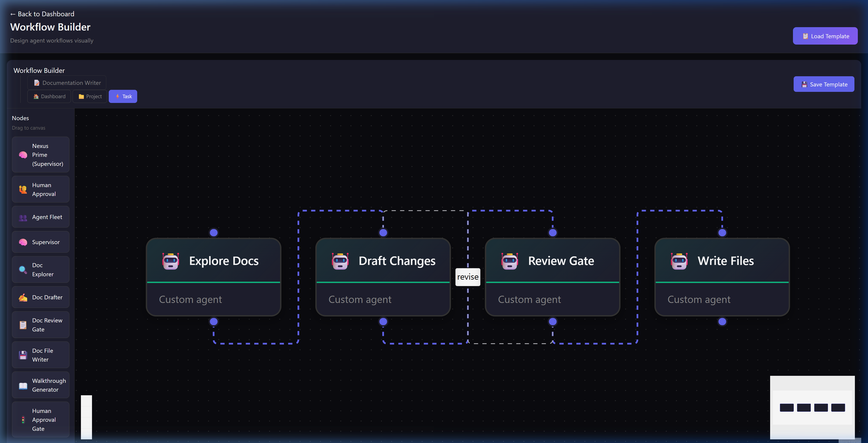Click the Dashboard tab house icon
This screenshot has width=868, height=443.
pyautogui.click(x=36, y=96)
